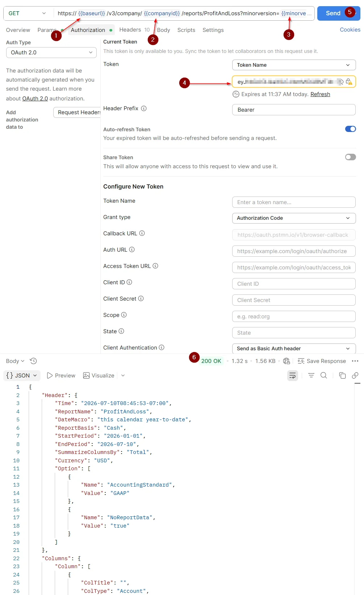Click the Visualize button
The height and width of the screenshot is (595, 364).
tap(99, 376)
